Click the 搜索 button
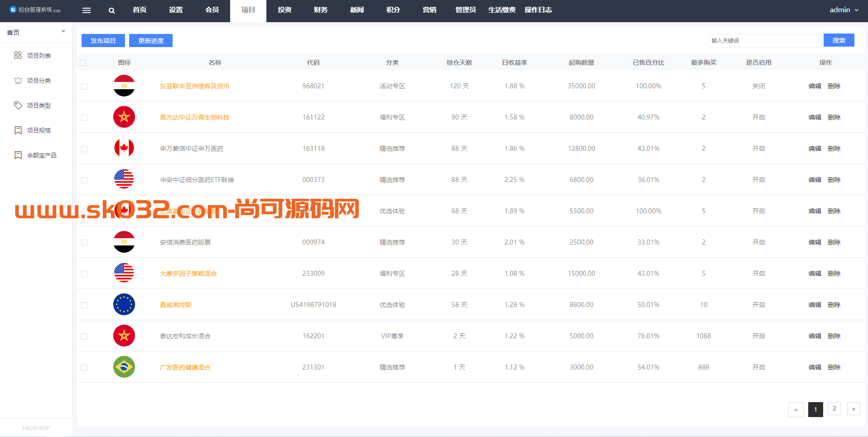Viewport: 868px width, 437px height. point(839,40)
